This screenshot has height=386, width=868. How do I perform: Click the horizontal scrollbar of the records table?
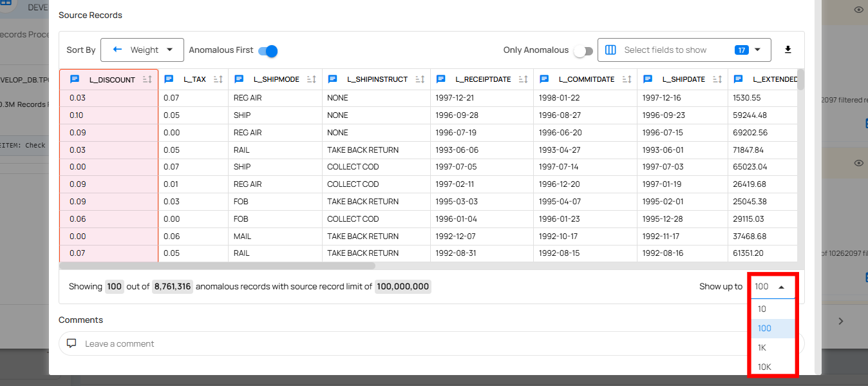pyautogui.click(x=218, y=265)
